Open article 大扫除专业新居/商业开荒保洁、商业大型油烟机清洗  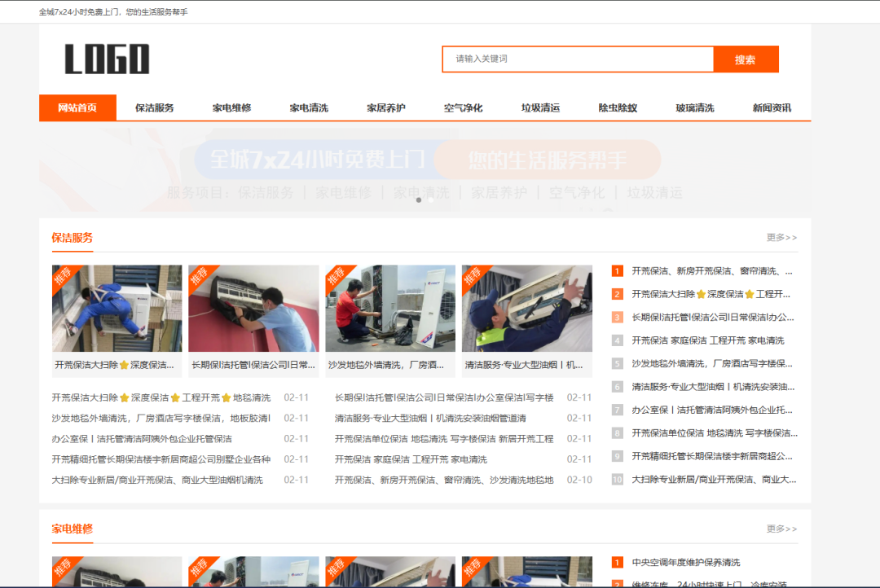(157, 480)
